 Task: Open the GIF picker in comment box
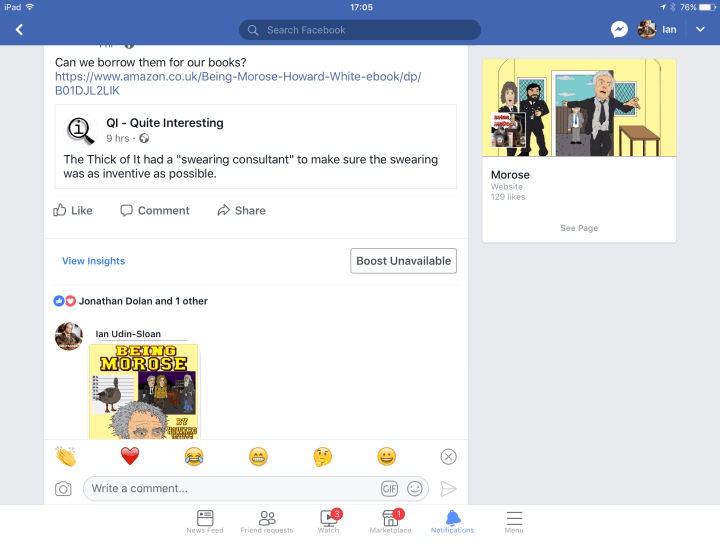click(x=389, y=489)
